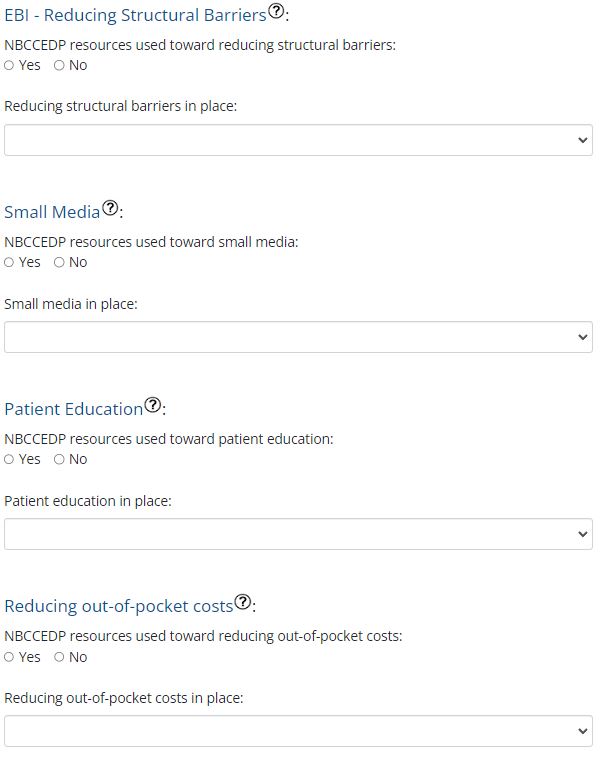Choose No for small media resources
Viewport: 603px width, 765px height.
(59, 262)
